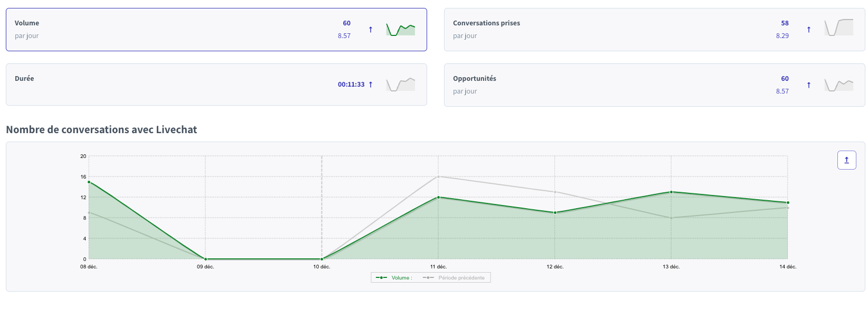This screenshot has height=326, width=868.
Task: Click the up arrow next to 00:11:33
Action: click(371, 85)
